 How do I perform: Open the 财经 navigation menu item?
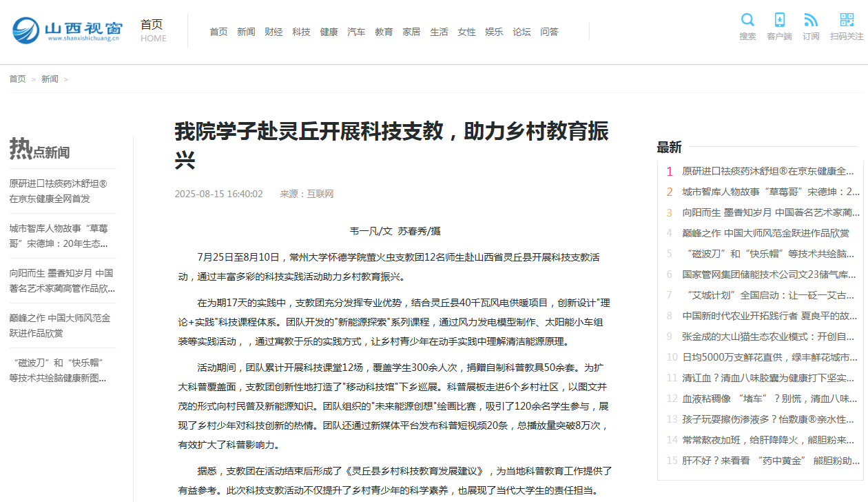(273, 32)
